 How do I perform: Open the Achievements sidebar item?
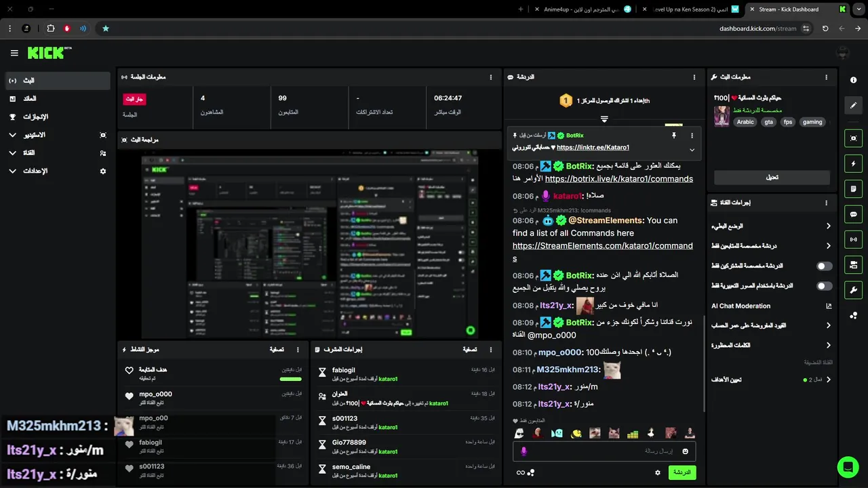pos(57,117)
